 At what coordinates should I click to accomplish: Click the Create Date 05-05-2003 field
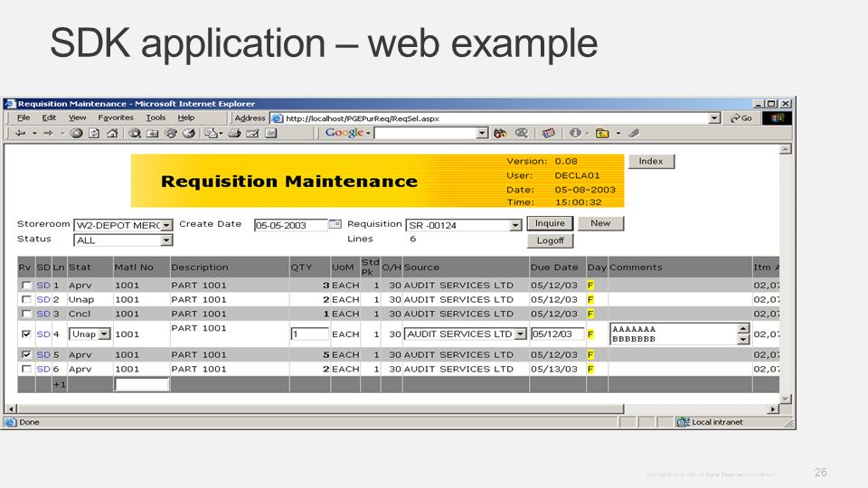tap(290, 226)
